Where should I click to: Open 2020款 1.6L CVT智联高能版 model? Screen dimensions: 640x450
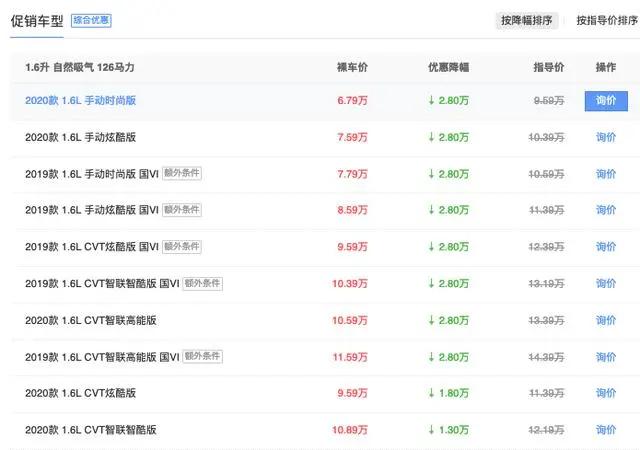pos(91,320)
